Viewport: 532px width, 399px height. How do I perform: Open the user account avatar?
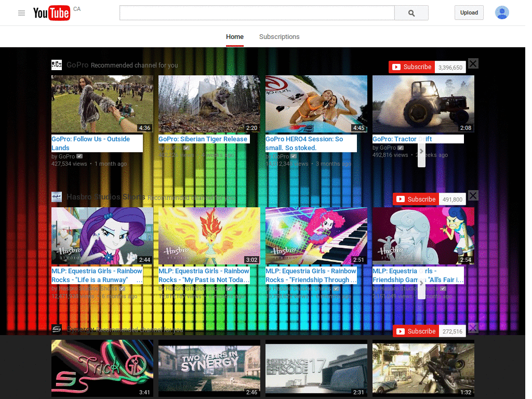[502, 13]
